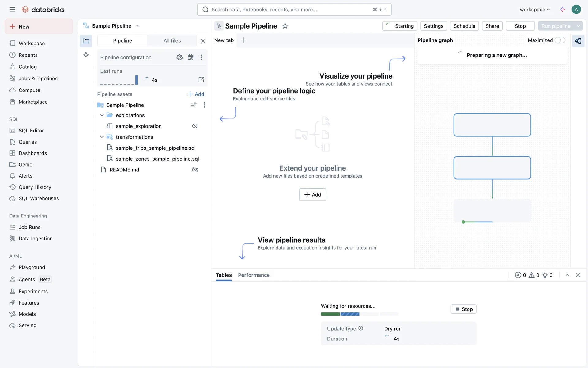
Task: Click the pipeline graph layout icon
Action: pos(578,40)
